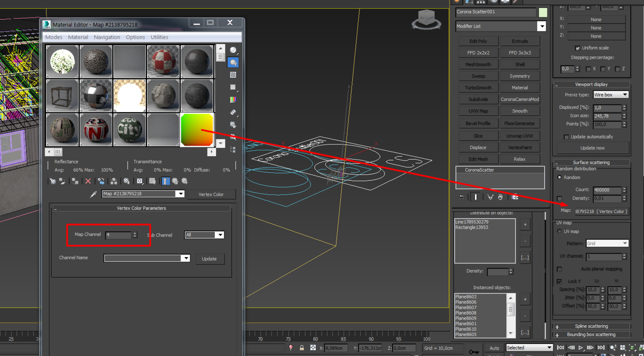Open the Modifier List dropdown
The width and height of the screenshot is (644, 356).
[542, 26]
